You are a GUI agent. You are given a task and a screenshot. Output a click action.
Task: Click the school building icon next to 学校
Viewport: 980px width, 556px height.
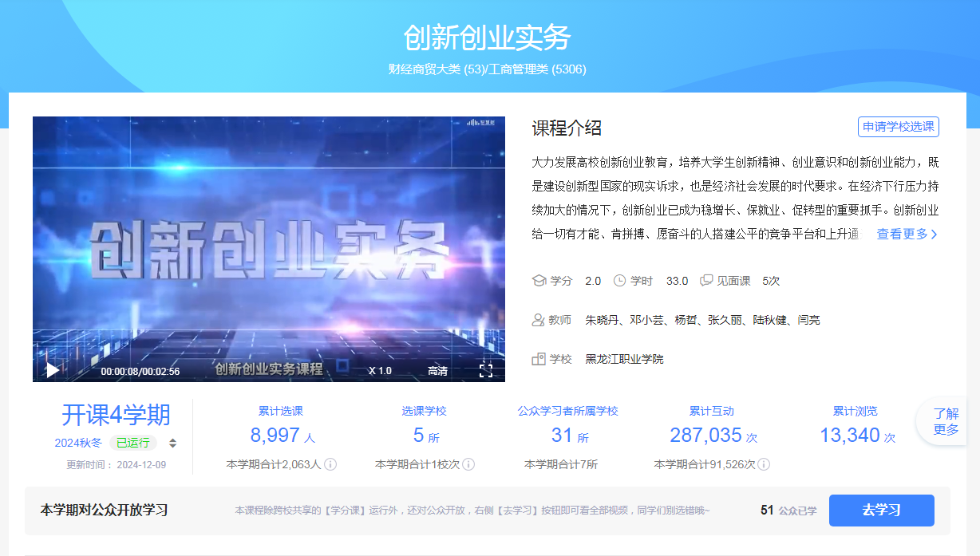point(539,359)
